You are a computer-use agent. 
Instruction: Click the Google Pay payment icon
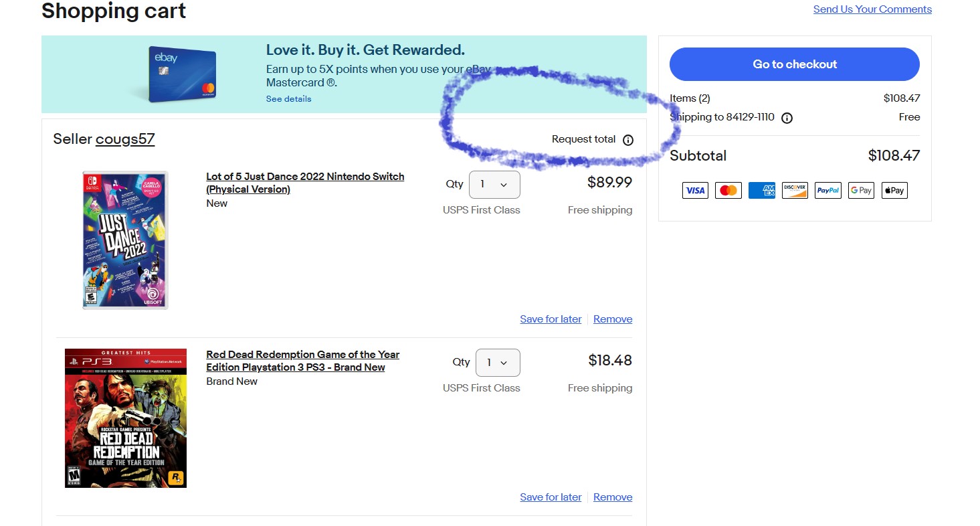tap(861, 191)
